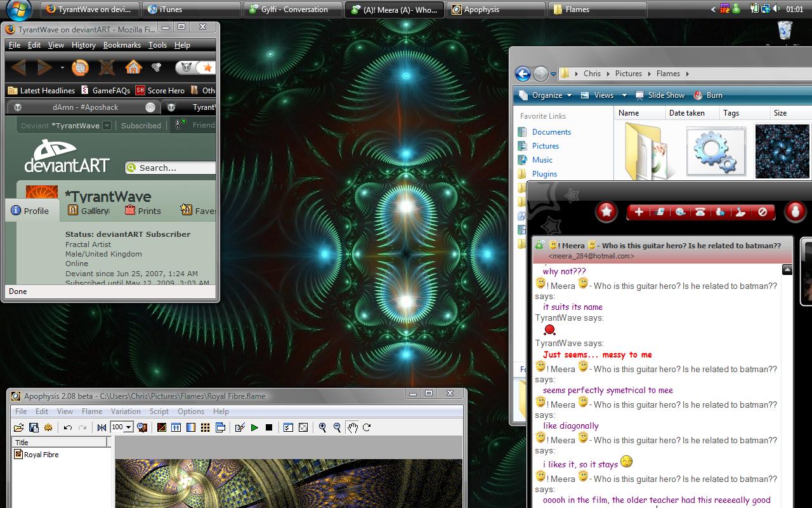Open the Gradient icon in Apophysis toolbar

pyautogui.click(x=190, y=428)
